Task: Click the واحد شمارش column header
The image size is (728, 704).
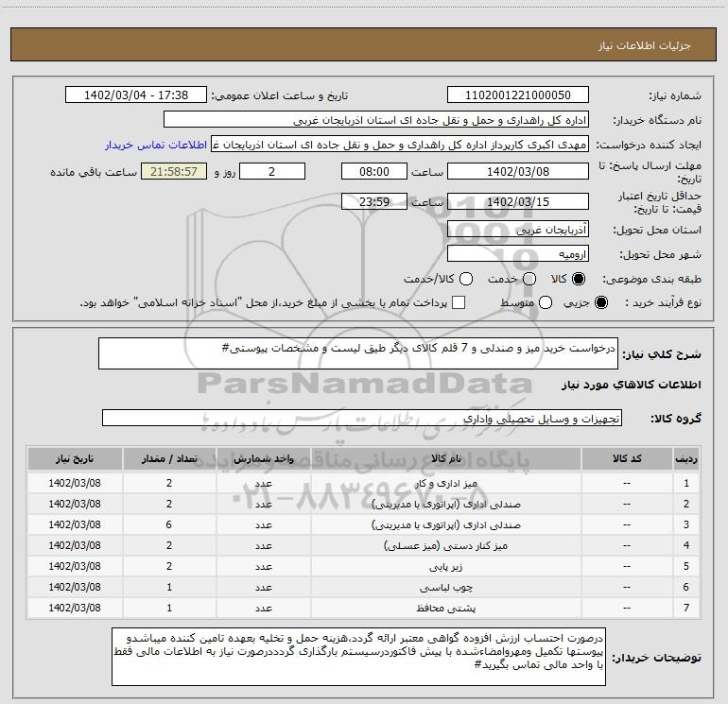Action: point(263,459)
